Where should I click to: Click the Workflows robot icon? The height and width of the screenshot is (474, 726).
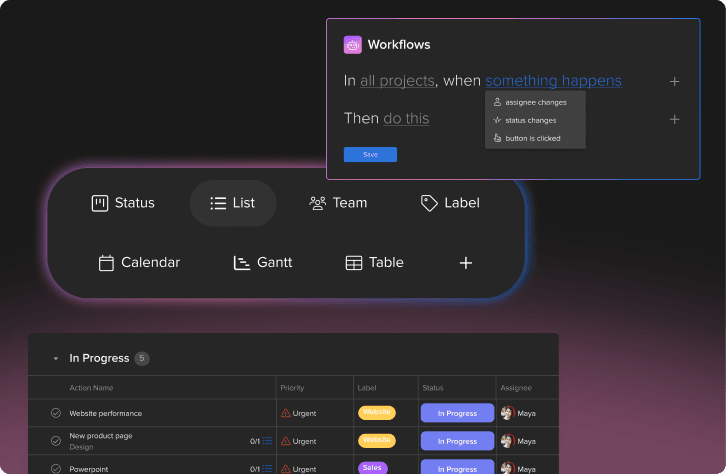(352, 45)
